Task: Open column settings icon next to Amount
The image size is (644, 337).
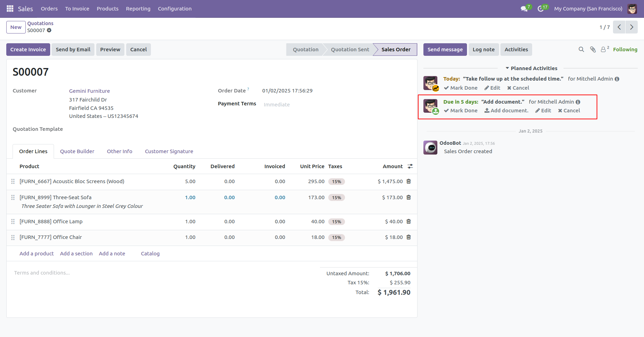Action: click(410, 166)
